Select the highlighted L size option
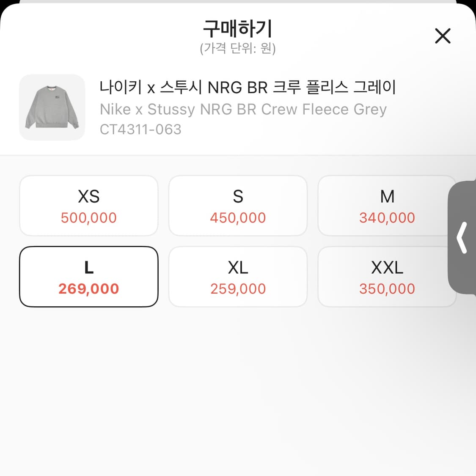 [88, 277]
